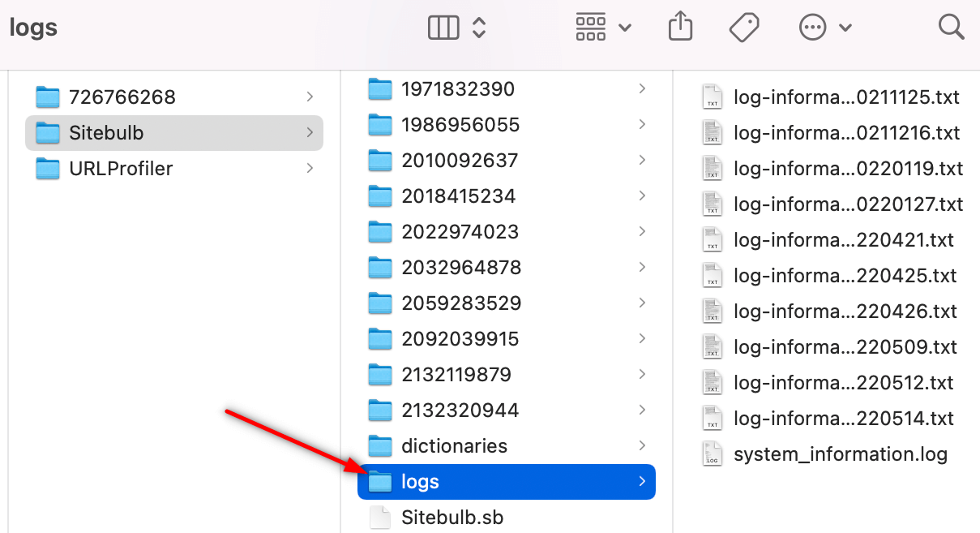Click icon of log file 220425.txt
Screen dimensions: 980x533
click(x=713, y=276)
